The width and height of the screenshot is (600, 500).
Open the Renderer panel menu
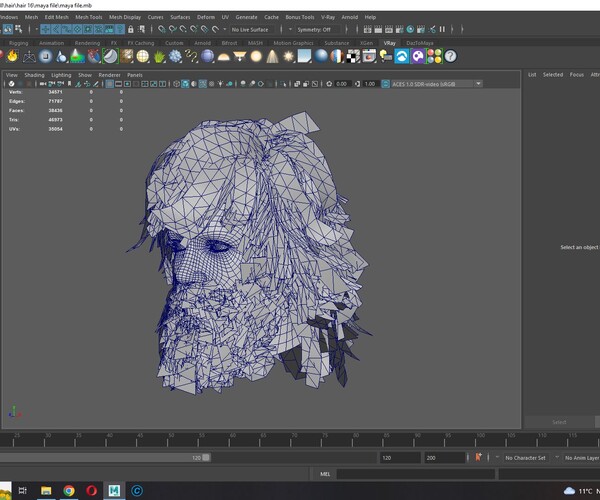tap(109, 75)
